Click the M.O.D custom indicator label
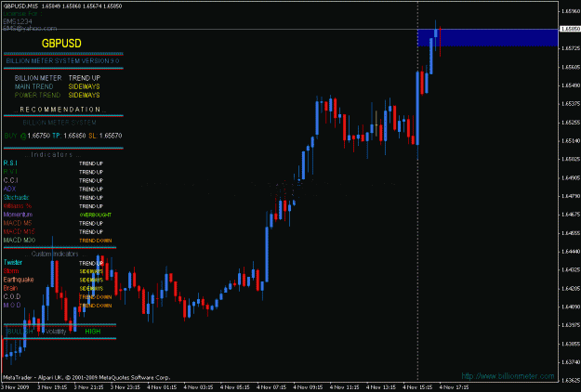This screenshot has width=581, height=392. coord(12,305)
